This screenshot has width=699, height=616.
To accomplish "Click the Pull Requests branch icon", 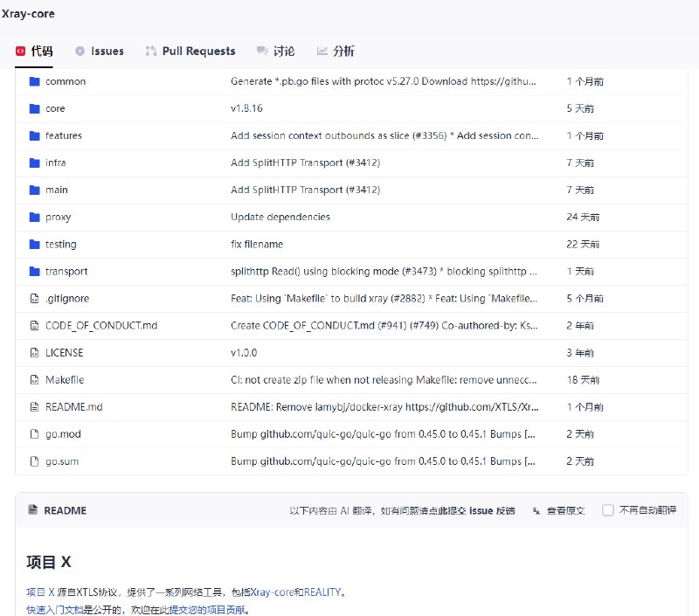I will [x=150, y=51].
